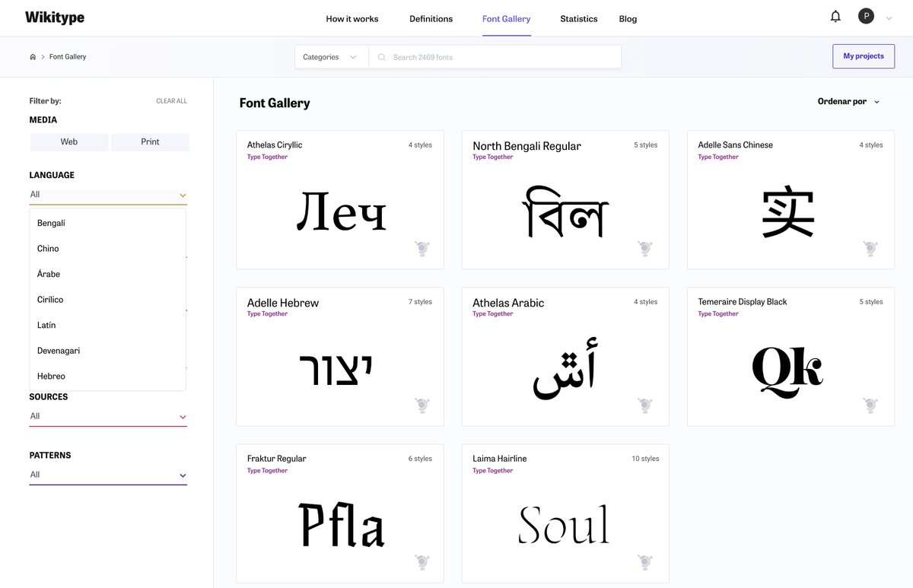This screenshot has height=588, width=913.
Task: Select Latín from the language list
Action: 46,325
